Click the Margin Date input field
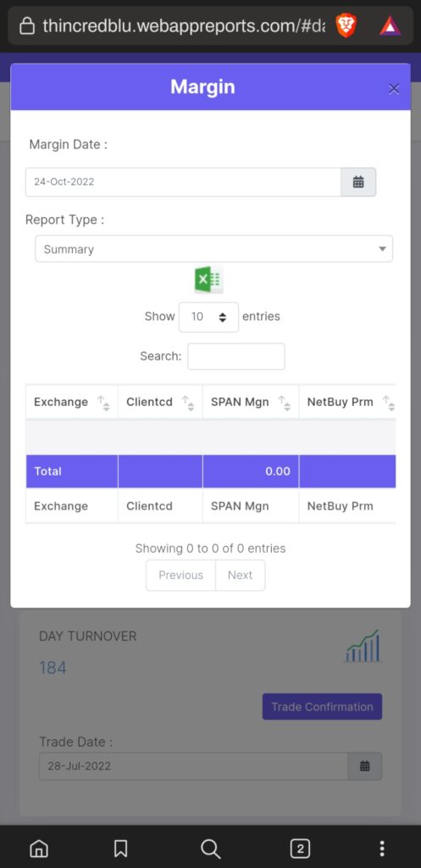The width and height of the screenshot is (421, 868). point(183,182)
